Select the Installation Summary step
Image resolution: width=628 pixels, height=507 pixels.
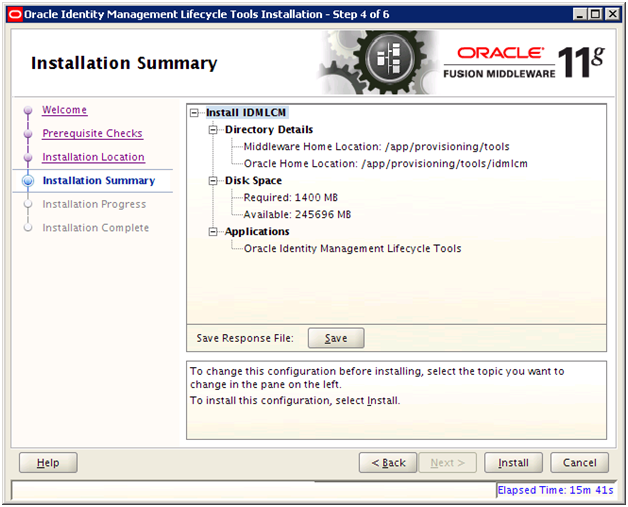[99, 181]
